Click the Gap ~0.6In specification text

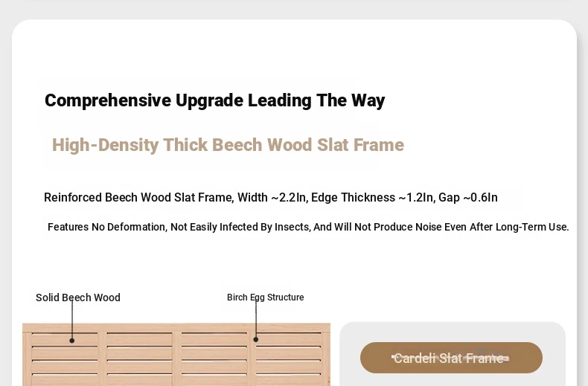click(467, 198)
